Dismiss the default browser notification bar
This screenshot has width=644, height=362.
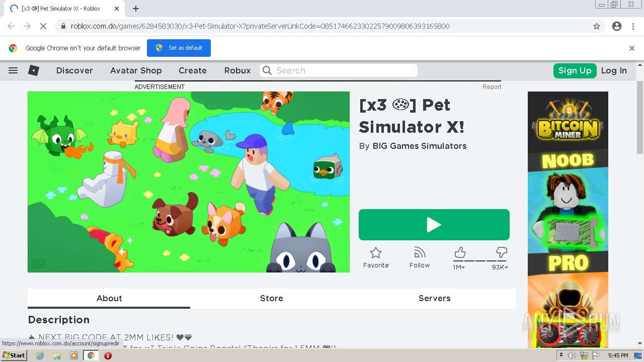pos(632,48)
